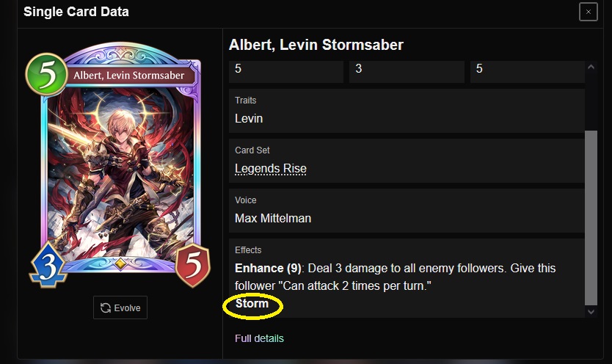Close the Single Card Data dialog
This screenshot has width=612, height=364.
(589, 12)
